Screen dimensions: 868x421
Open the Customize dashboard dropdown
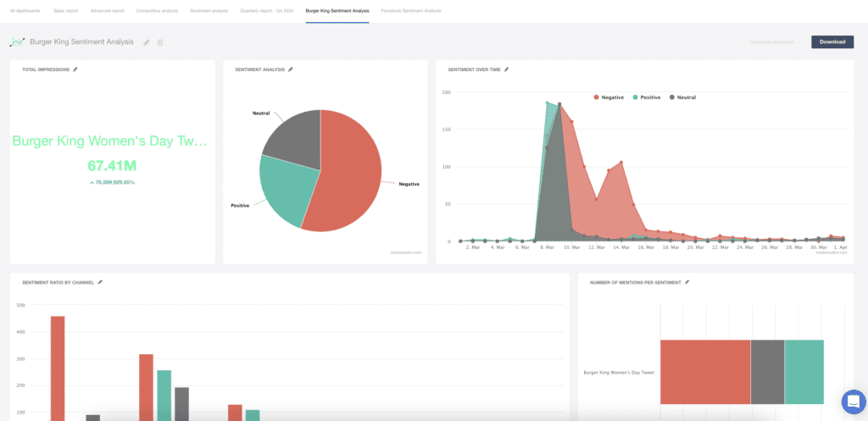tap(774, 42)
